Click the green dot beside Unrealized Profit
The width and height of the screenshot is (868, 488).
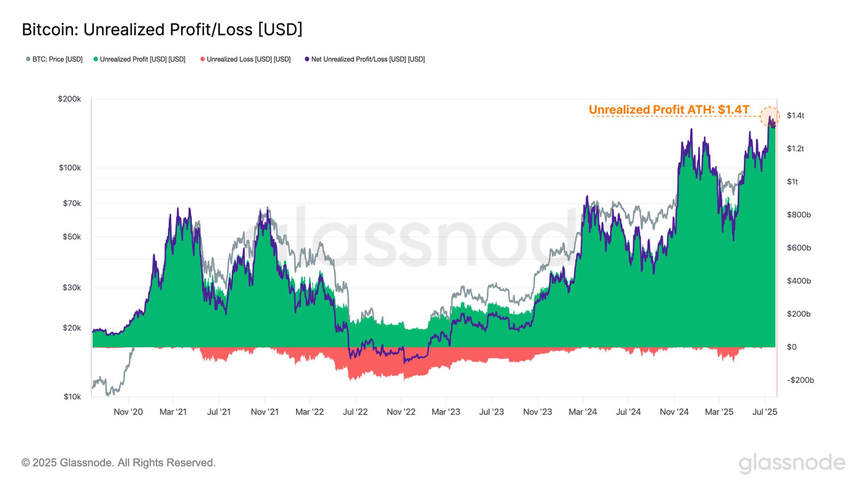point(95,59)
